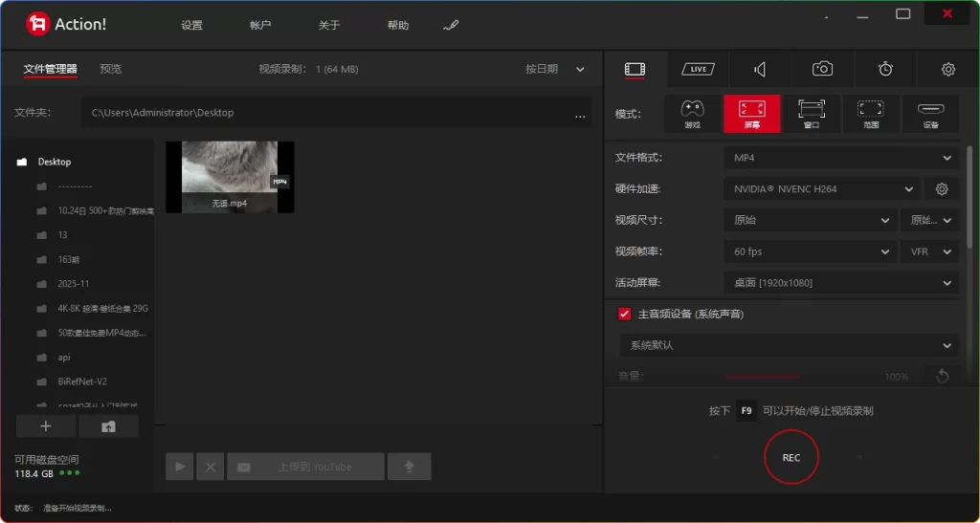Click the 118.4 GB free space text

33,473
